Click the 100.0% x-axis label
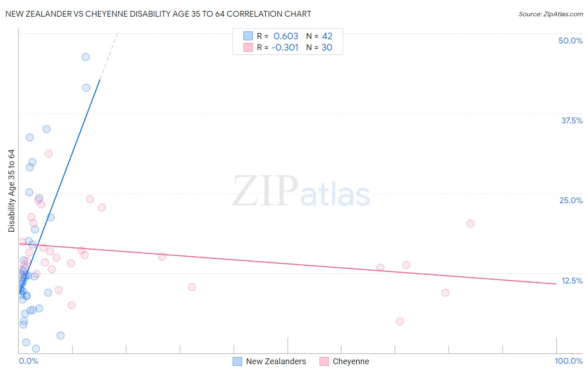Image resolution: width=588 pixels, height=373 pixels. coord(569,361)
